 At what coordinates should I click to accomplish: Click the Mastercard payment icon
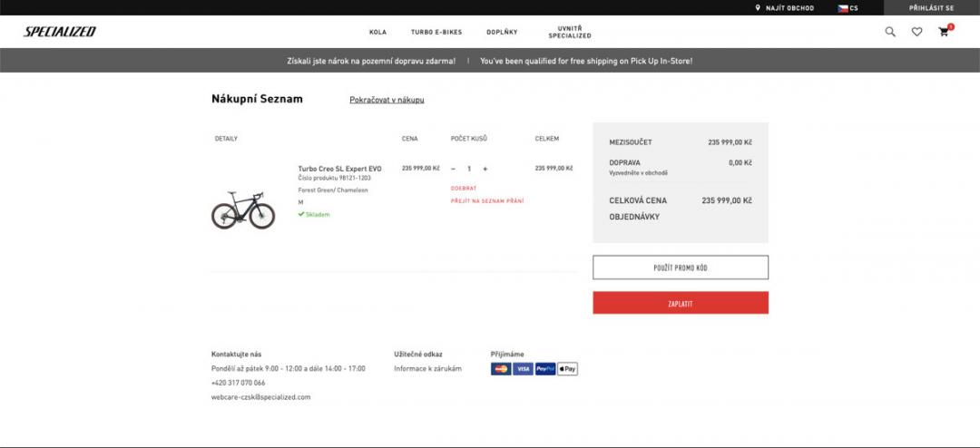pos(501,369)
